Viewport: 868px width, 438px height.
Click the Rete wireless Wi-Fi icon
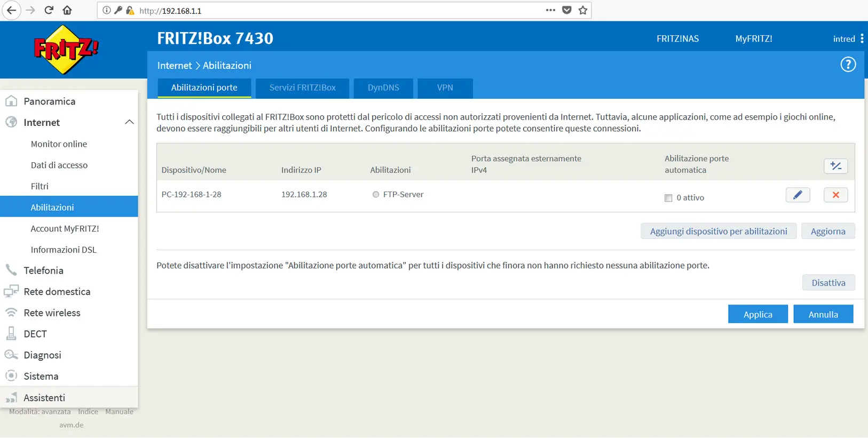pyautogui.click(x=11, y=313)
